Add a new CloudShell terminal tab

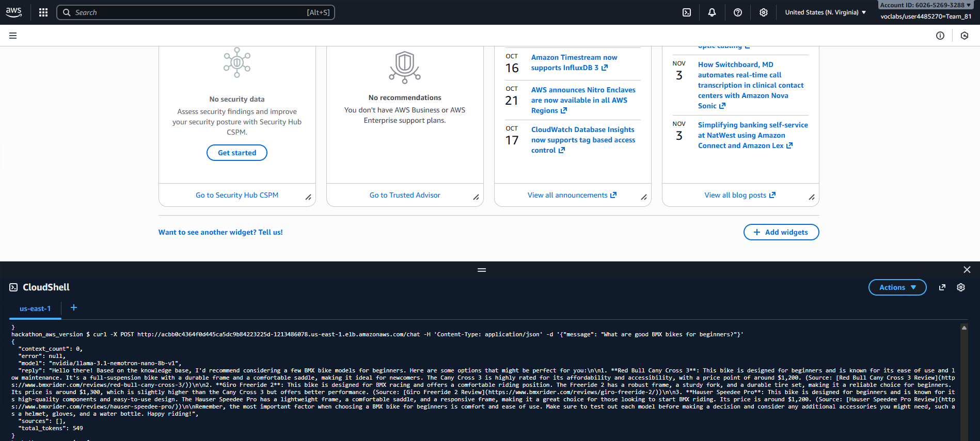point(74,307)
